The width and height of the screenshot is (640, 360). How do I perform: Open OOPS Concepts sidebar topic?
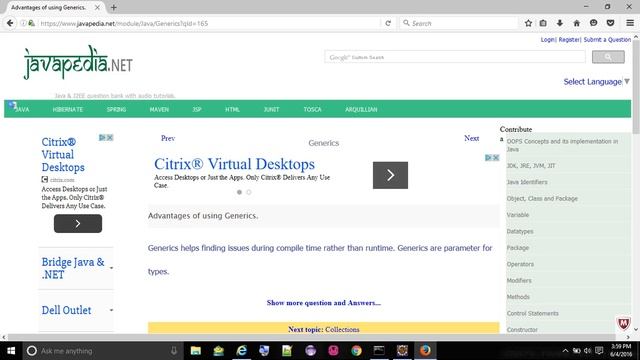(562, 145)
